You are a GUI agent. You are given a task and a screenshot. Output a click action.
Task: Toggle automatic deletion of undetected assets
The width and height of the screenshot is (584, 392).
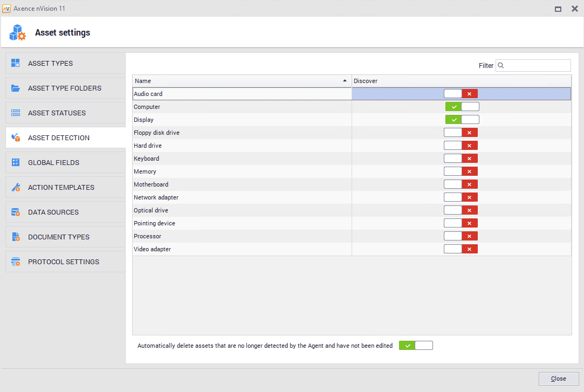tap(416, 346)
